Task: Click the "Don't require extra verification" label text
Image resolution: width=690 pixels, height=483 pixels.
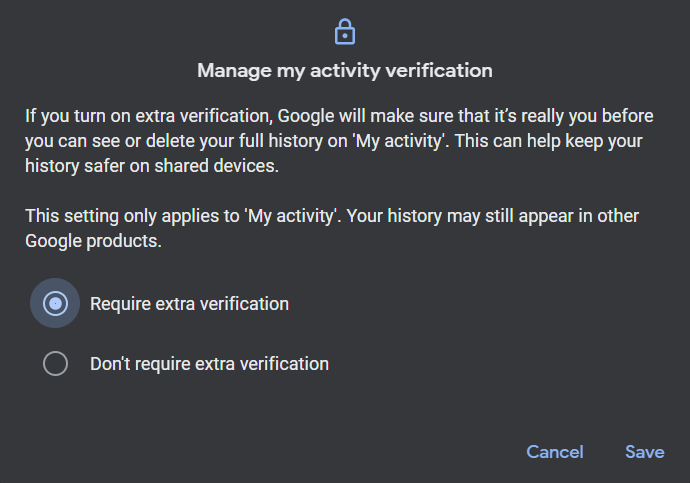Action: coord(209,364)
